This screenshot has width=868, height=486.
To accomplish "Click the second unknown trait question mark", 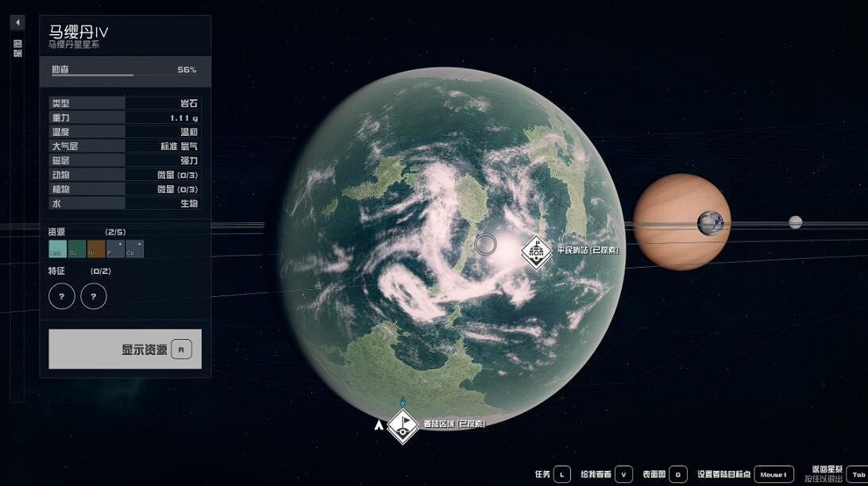I will pyautogui.click(x=94, y=296).
